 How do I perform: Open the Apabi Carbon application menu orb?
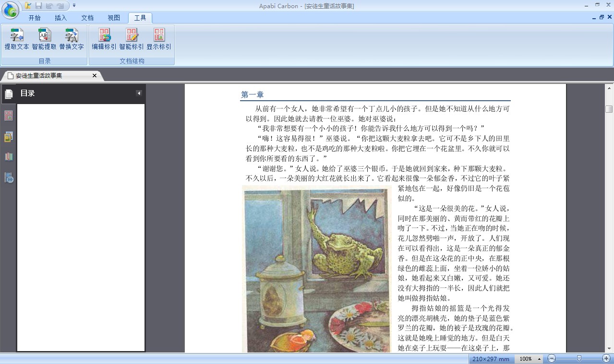pyautogui.click(x=10, y=10)
